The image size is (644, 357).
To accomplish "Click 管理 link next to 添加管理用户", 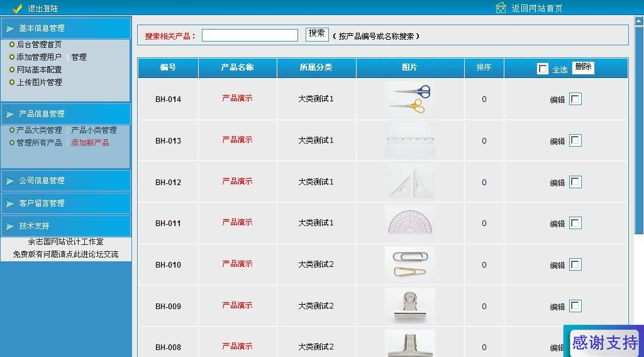I will coord(79,57).
